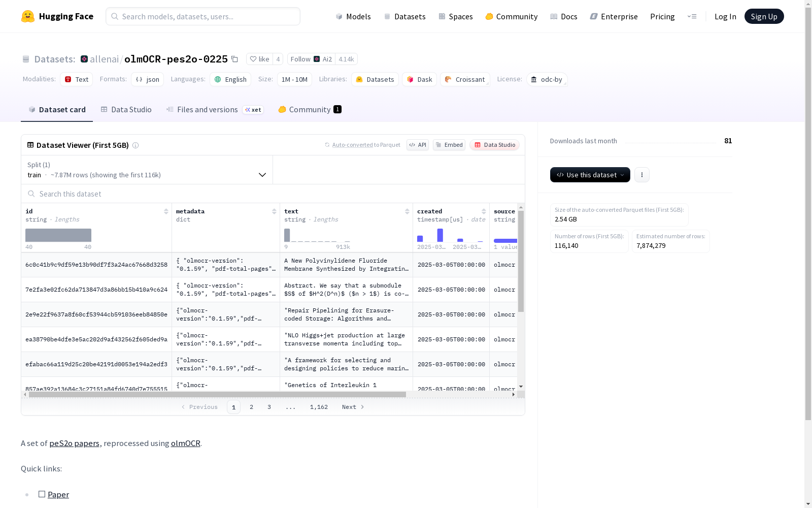
Task: Sort by the metadata column
Action: tap(274, 211)
